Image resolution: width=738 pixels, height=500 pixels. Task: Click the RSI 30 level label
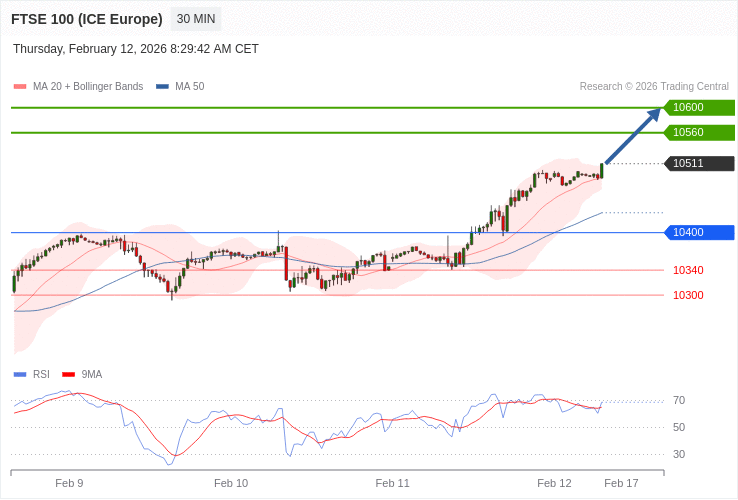[679, 455]
